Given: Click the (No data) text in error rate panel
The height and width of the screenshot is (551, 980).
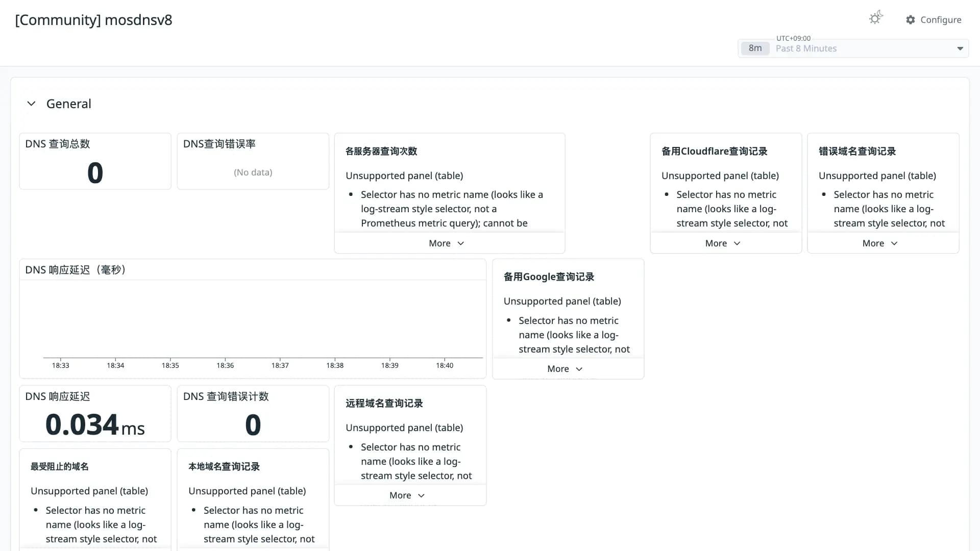Looking at the screenshot, I should [x=253, y=172].
